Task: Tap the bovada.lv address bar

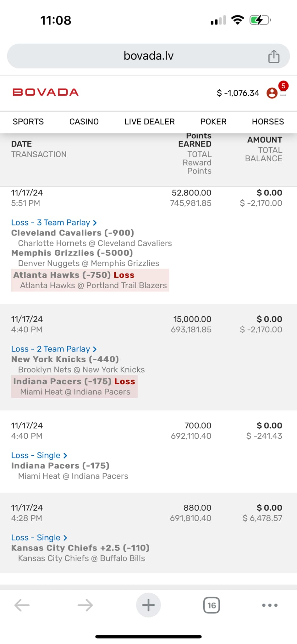Action: pyautogui.click(x=148, y=56)
